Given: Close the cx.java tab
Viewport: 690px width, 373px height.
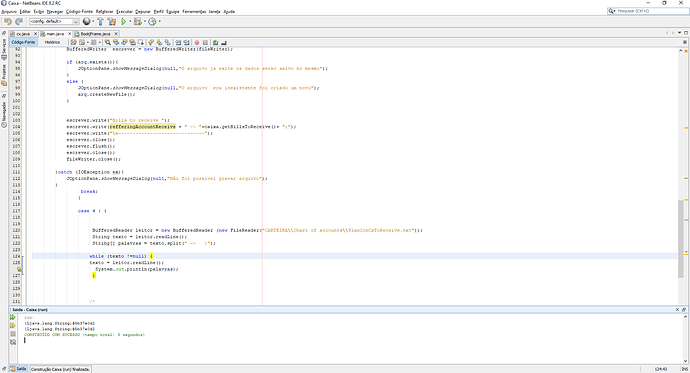Looking at the screenshot, I should tap(36, 34).
